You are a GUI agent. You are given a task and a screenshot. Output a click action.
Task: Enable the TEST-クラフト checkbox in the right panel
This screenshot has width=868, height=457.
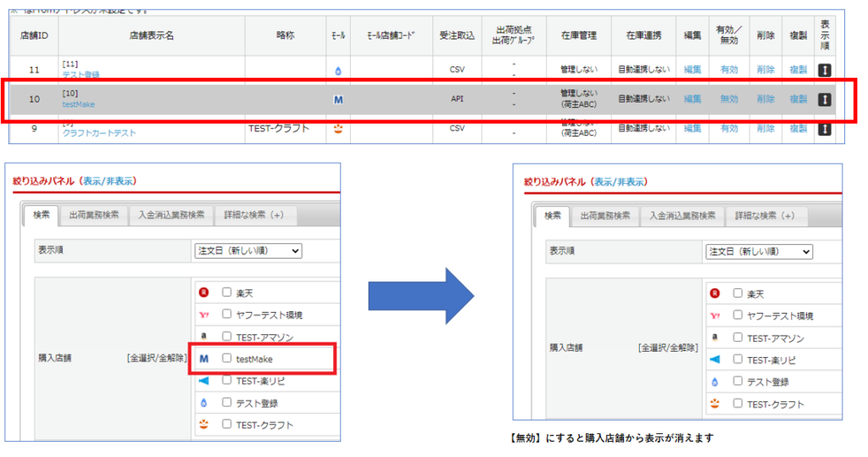(738, 404)
